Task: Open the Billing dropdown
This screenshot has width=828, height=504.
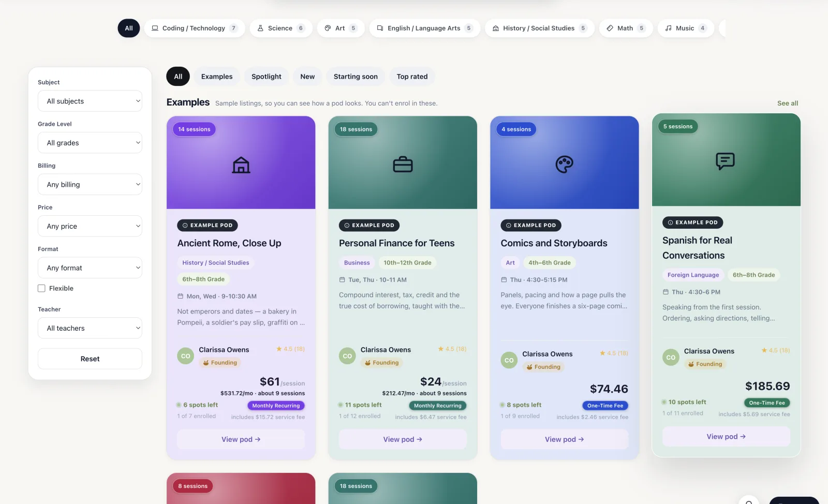Action: 90,184
